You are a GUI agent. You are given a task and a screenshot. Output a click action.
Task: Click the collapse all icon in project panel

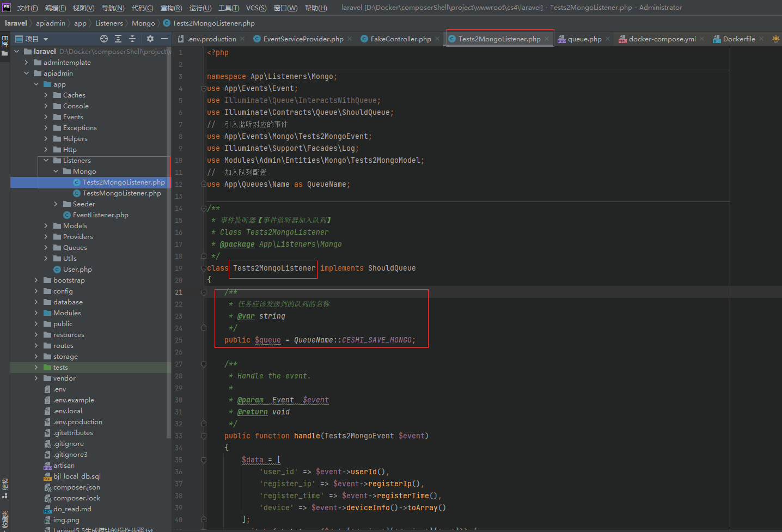[132, 39]
